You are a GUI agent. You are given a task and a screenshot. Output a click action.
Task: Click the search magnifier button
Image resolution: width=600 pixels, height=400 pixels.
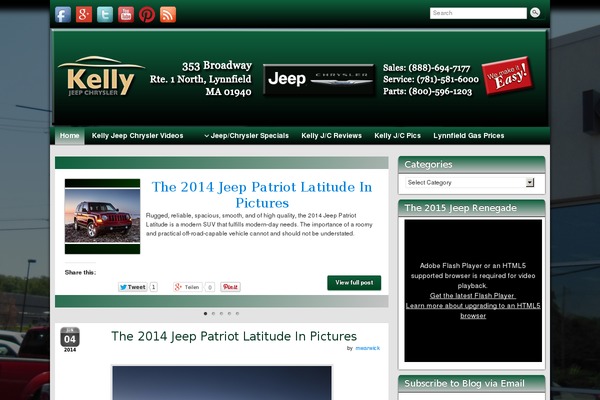click(x=535, y=13)
